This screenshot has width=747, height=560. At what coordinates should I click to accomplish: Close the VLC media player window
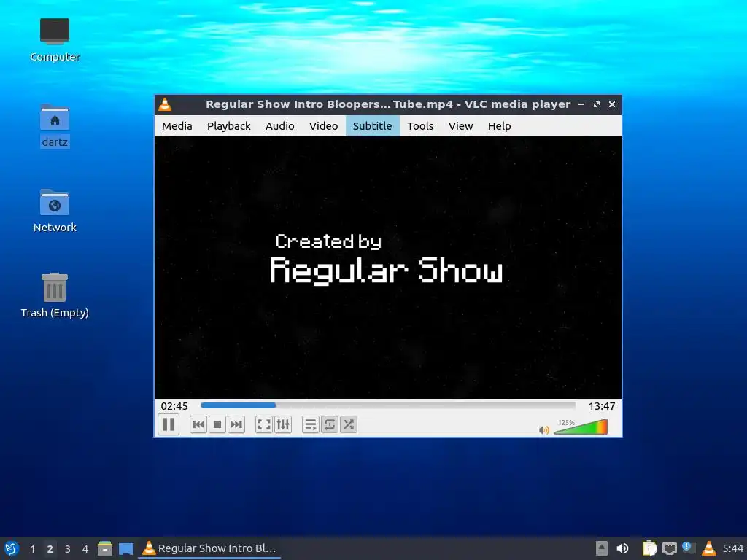click(x=612, y=104)
